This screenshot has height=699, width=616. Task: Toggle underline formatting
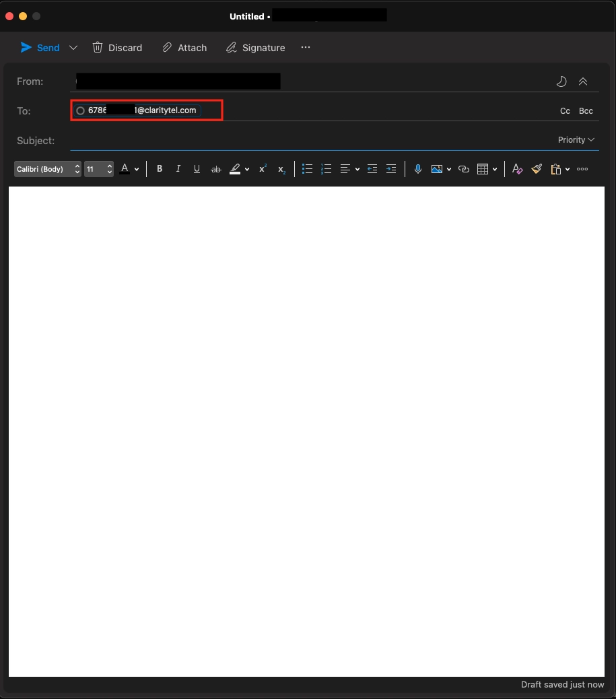tap(197, 169)
